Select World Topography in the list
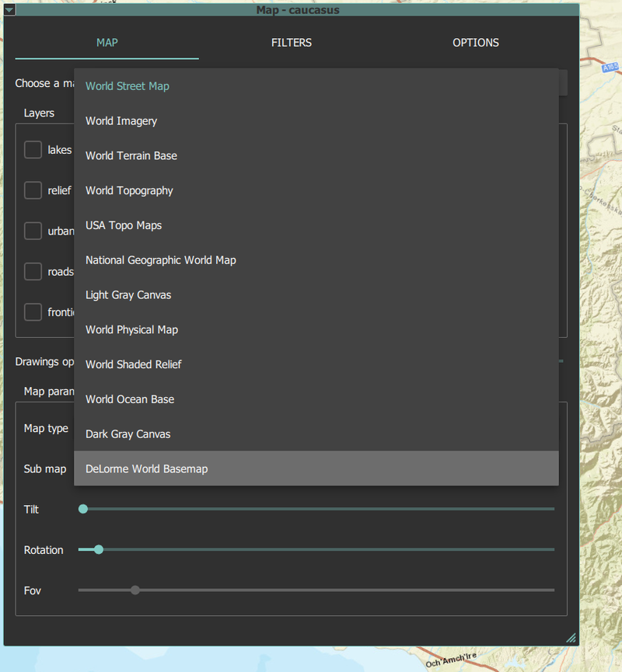 point(316,190)
